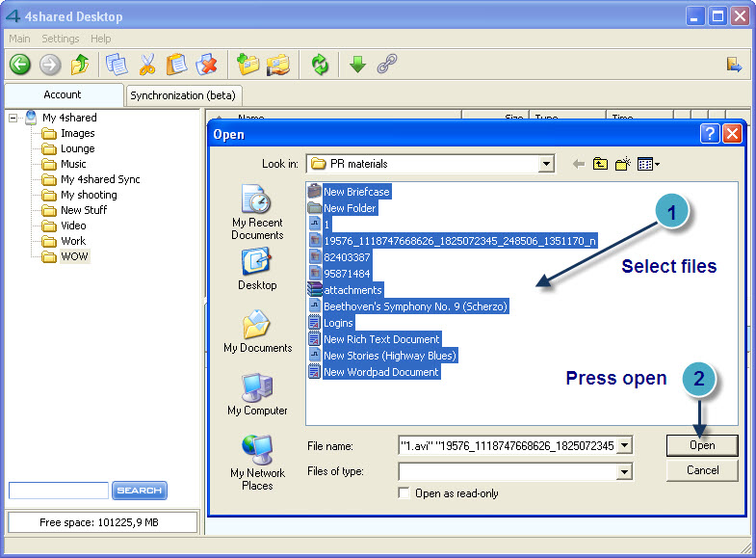
Task: Click the green Back arrow toolbar icon
Action: [x=20, y=65]
